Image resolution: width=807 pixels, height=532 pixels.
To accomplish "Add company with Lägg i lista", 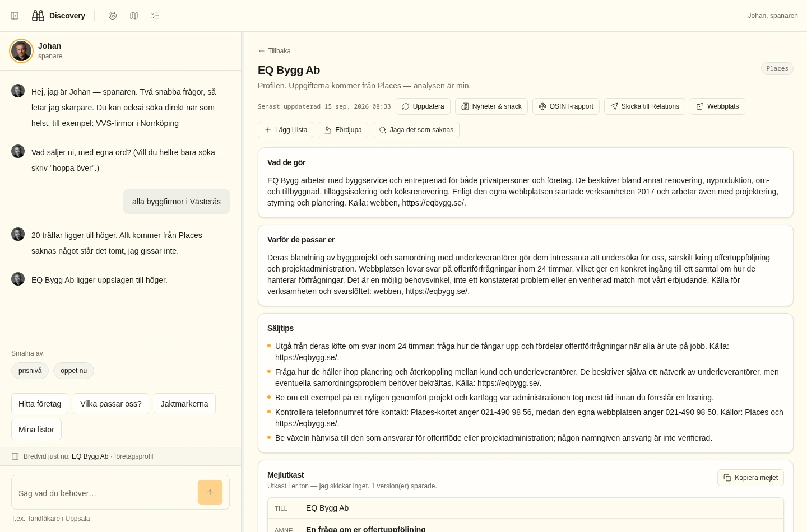I will click(286, 130).
